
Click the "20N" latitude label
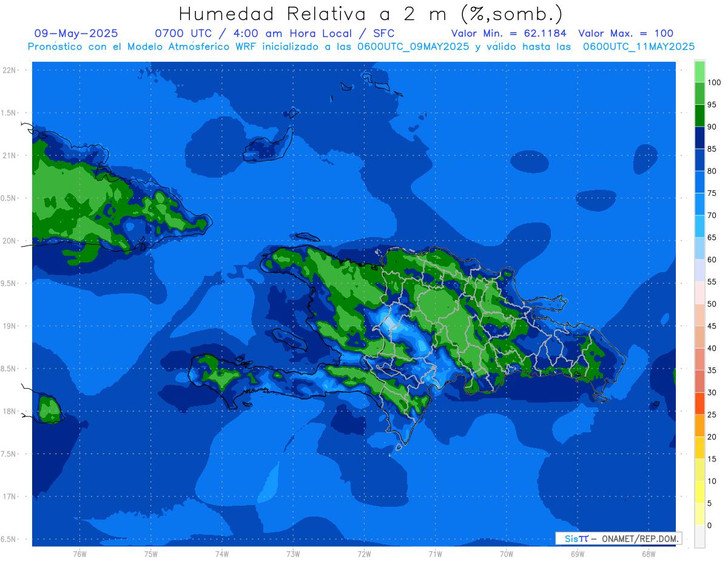[10, 241]
